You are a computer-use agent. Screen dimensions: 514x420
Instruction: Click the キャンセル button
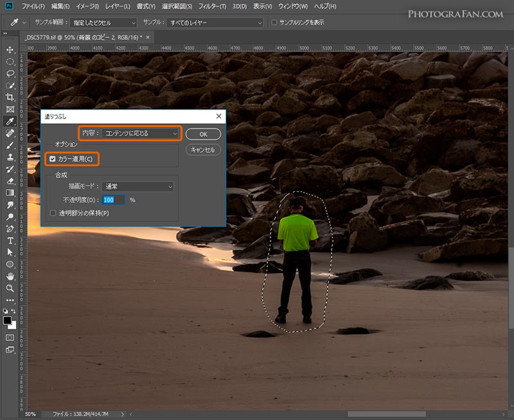click(x=203, y=150)
